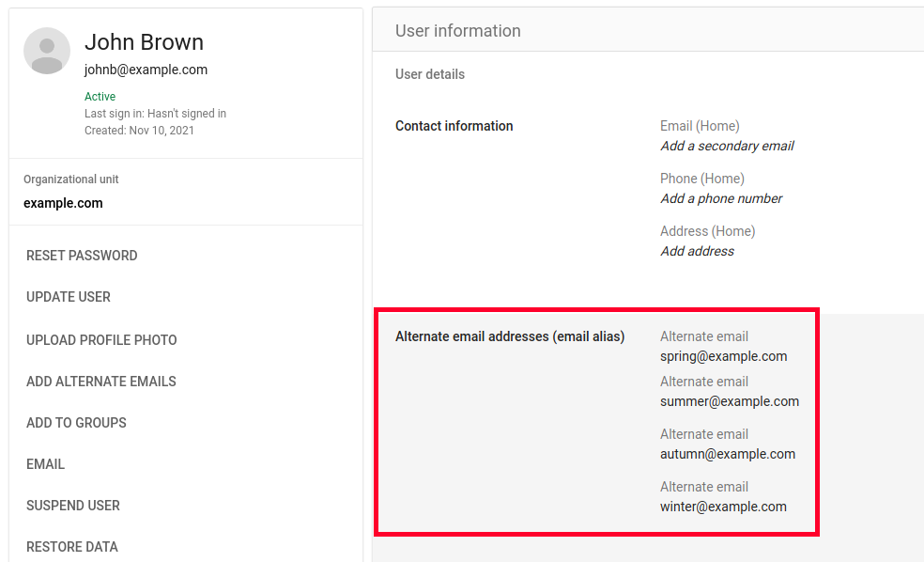Click the winter@example.com alternate email
The image size is (924, 562).
(x=723, y=507)
